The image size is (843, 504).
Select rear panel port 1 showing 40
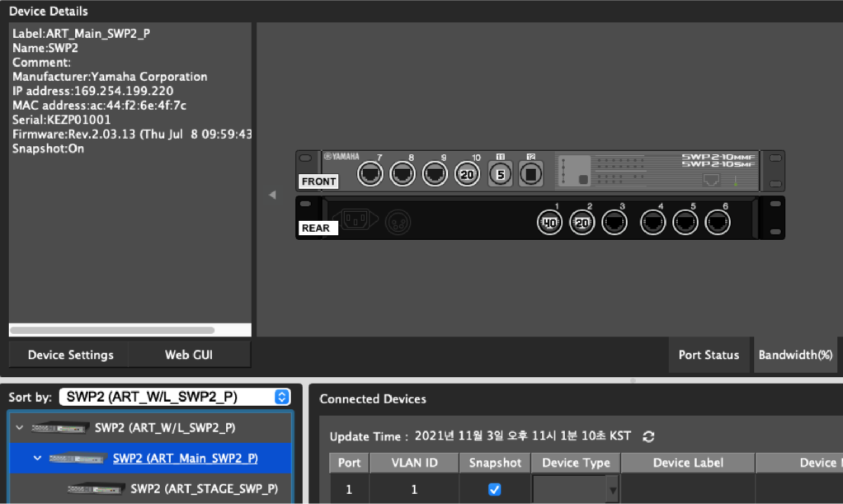(x=549, y=222)
